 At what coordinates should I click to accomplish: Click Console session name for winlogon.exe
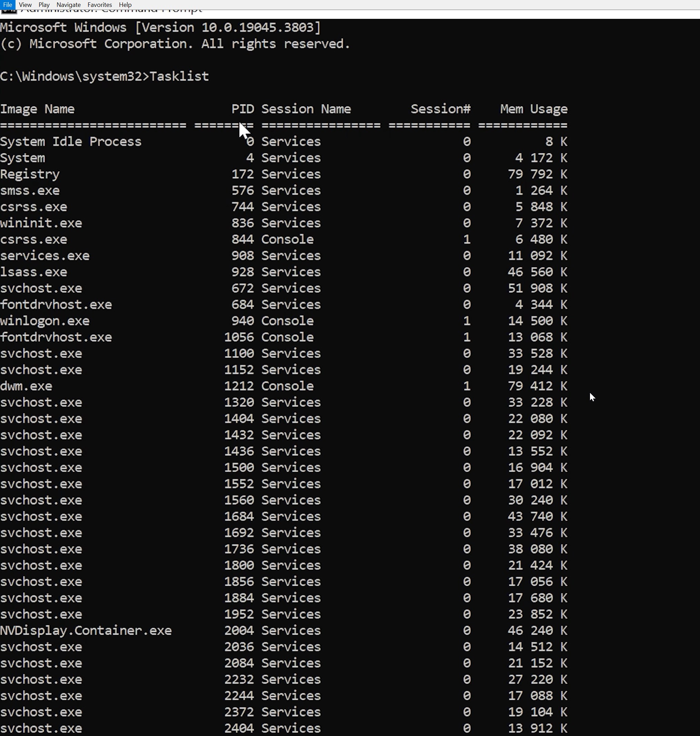pyautogui.click(x=287, y=321)
